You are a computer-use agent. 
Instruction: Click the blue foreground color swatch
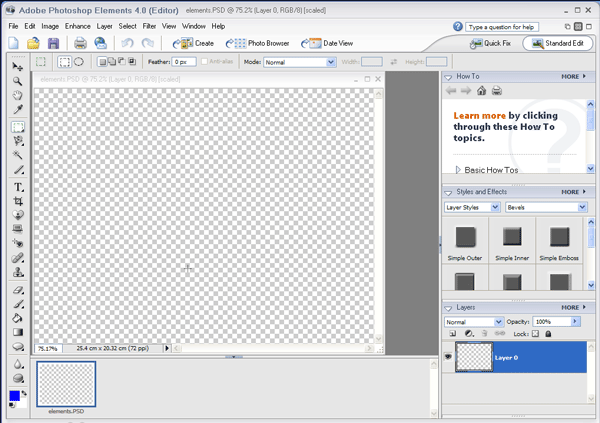(14, 396)
